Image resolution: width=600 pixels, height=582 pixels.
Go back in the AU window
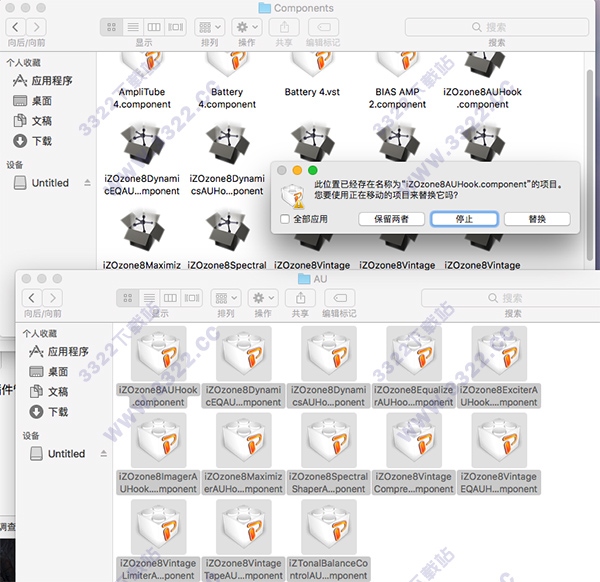pyautogui.click(x=32, y=298)
